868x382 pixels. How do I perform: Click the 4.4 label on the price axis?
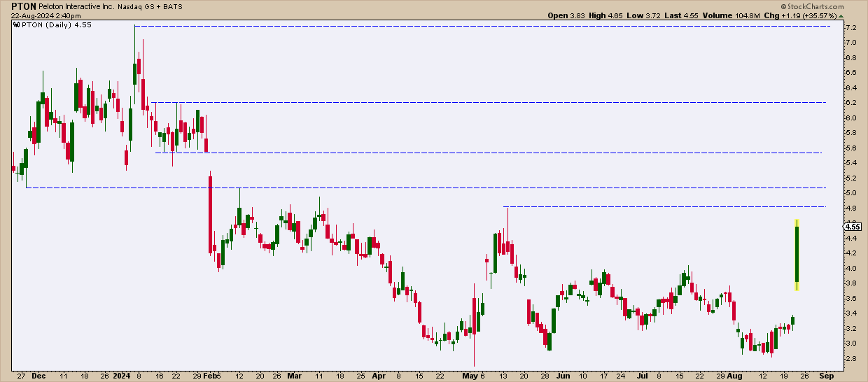pos(850,238)
